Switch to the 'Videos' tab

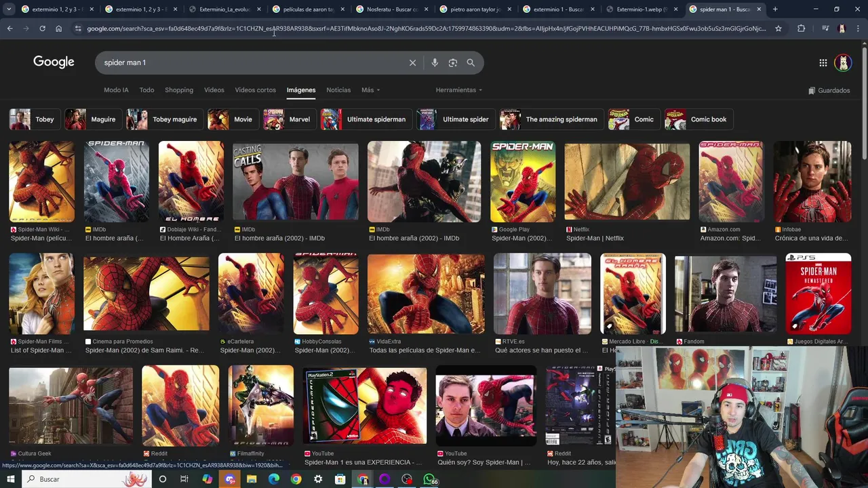[214, 90]
